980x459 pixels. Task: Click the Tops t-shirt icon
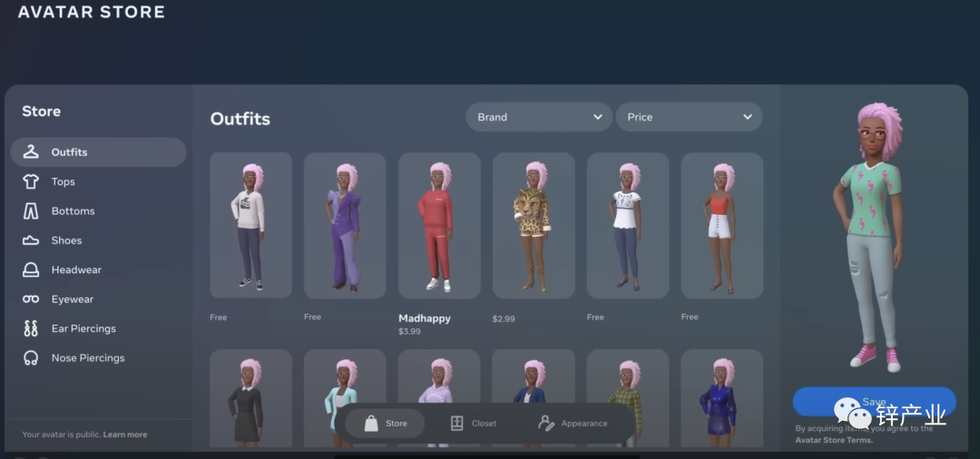[x=31, y=181]
